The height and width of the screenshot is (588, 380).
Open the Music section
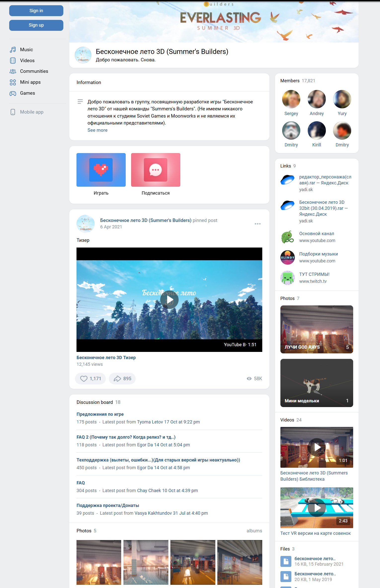[27, 50]
